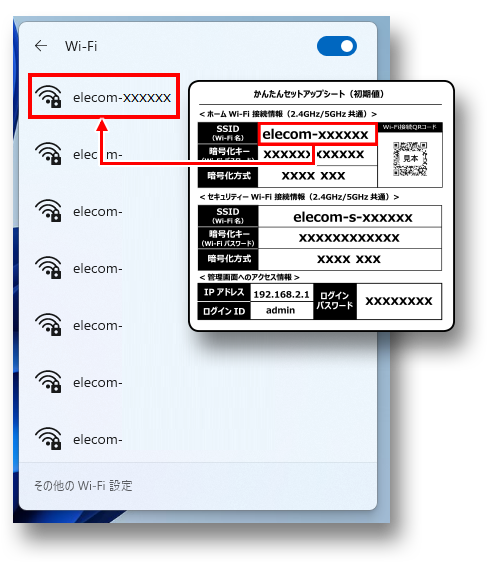The width and height of the screenshot is (489, 564).
Task: Click the Wi-Fi icon of highlighted elecom-XXXXXX
Action: tap(48, 96)
